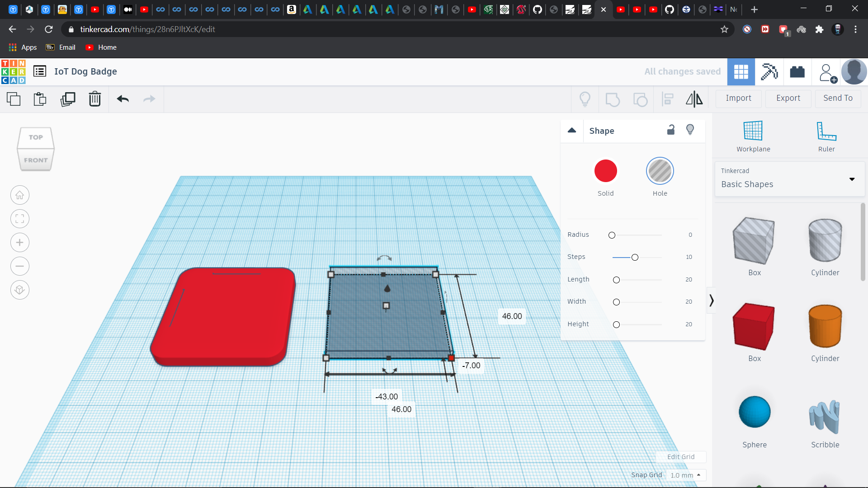Click the Delete selected shape icon
868x488 pixels.
pyautogui.click(x=95, y=99)
